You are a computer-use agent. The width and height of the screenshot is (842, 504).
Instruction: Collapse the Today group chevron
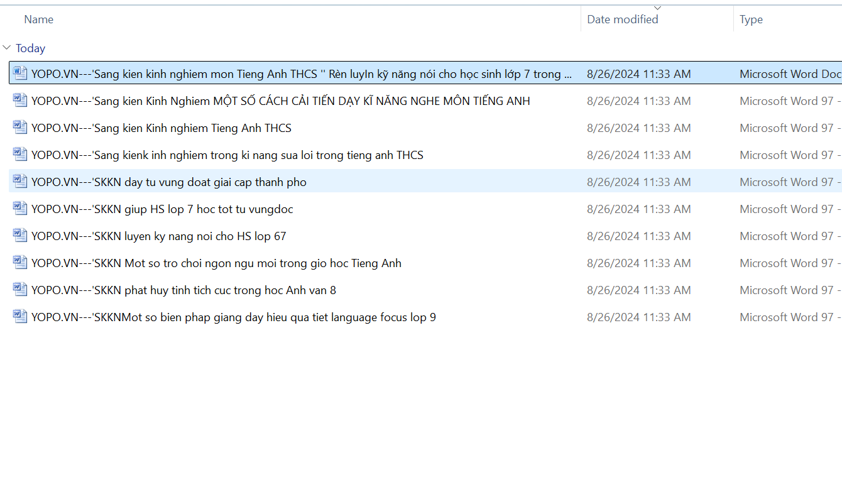[7, 48]
